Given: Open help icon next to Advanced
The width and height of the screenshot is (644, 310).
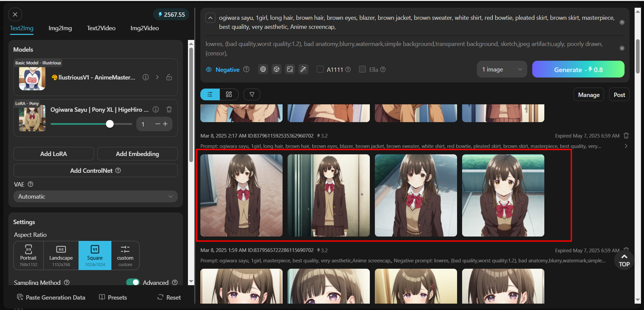Looking at the screenshot, I should click(175, 282).
